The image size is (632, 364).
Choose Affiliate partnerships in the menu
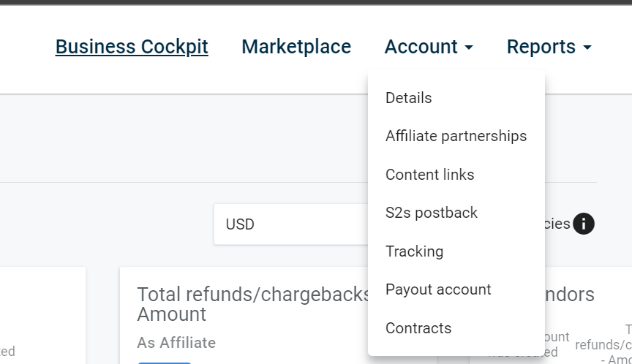(x=456, y=136)
